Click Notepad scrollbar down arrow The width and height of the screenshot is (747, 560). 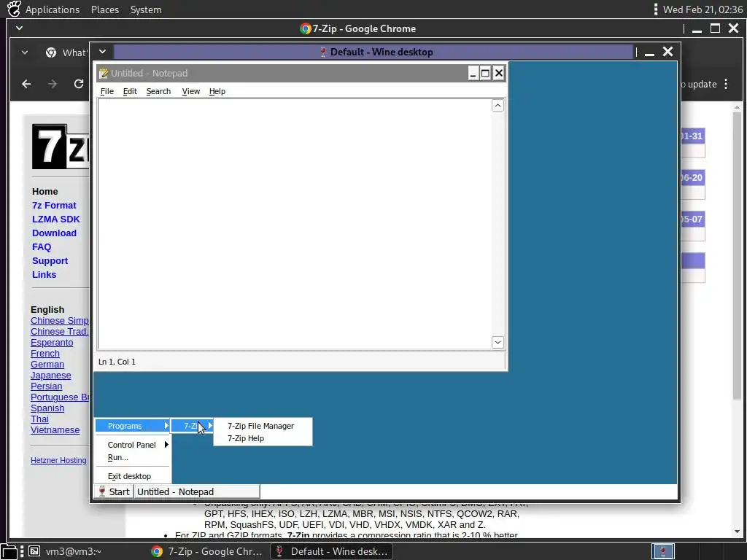pyautogui.click(x=498, y=342)
